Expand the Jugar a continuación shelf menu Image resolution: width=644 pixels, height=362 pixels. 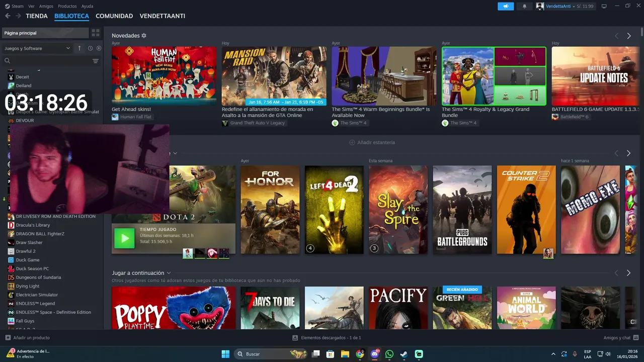(x=169, y=273)
